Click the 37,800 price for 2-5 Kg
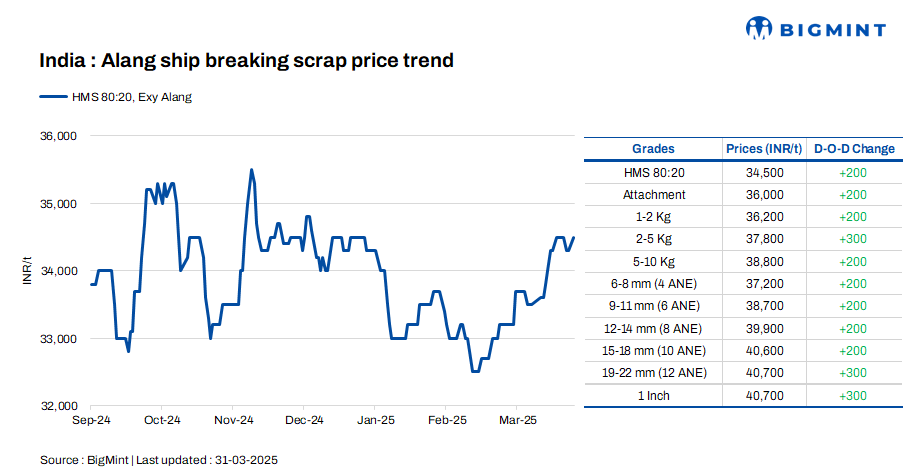 tap(764, 239)
